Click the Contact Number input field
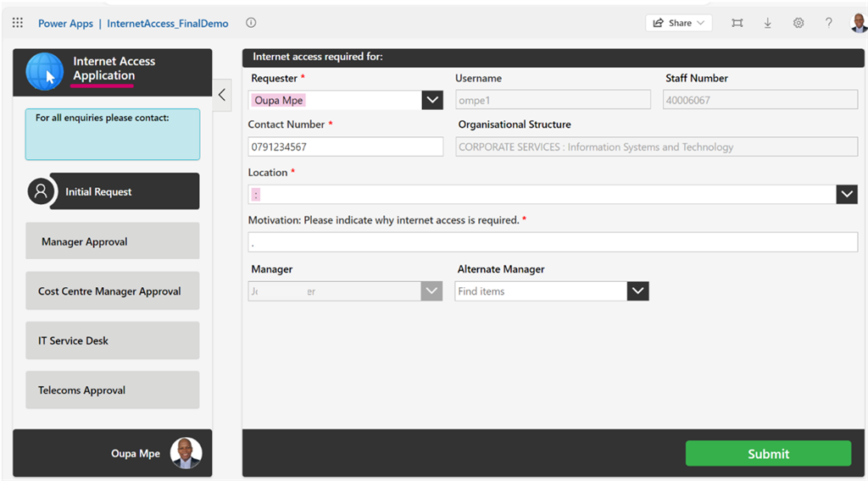The height and width of the screenshot is (481, 868). pos(346,147)
